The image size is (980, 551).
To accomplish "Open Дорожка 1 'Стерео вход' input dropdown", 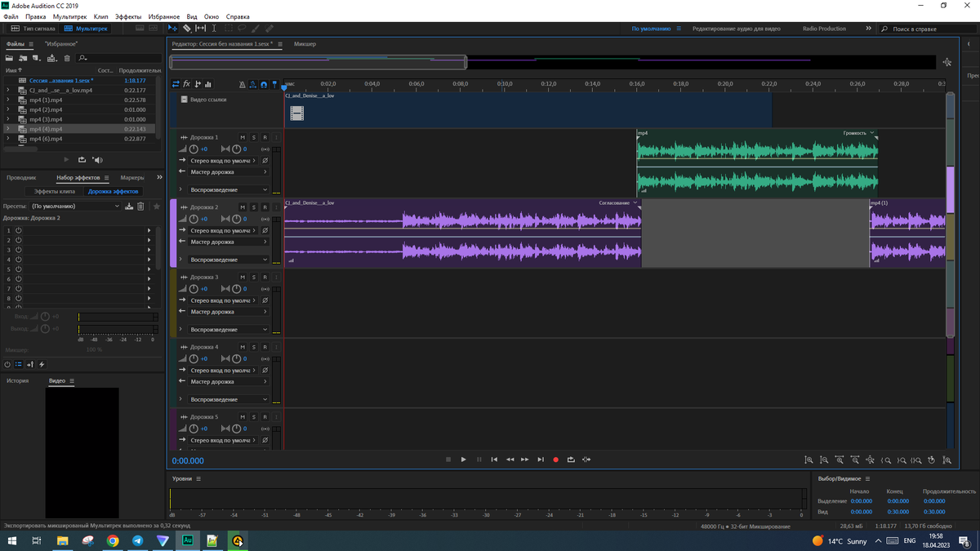I will [225, 161].
